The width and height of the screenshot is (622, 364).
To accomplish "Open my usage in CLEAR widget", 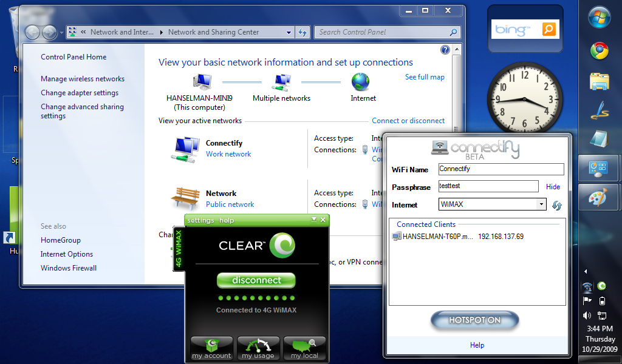I will point(258,349).
